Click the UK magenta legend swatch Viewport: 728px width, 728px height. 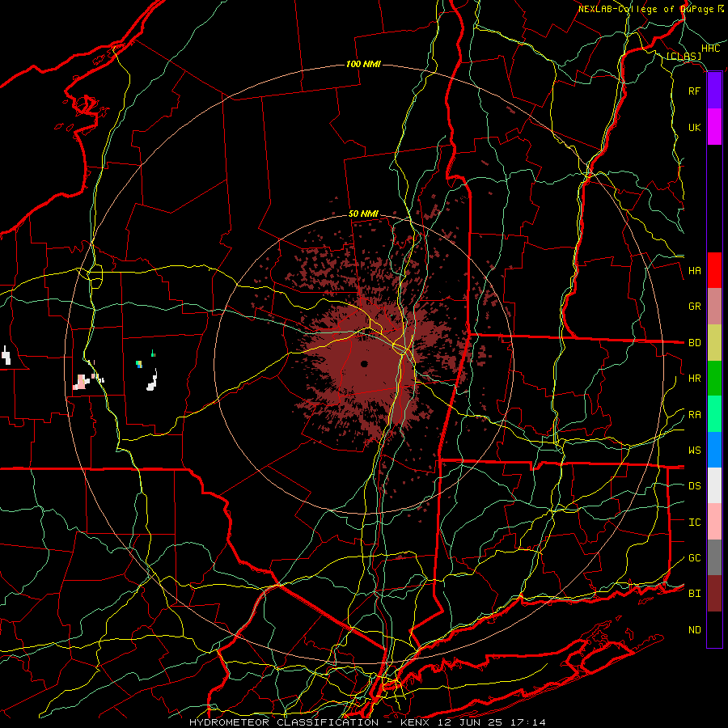(x=714, y=127)
